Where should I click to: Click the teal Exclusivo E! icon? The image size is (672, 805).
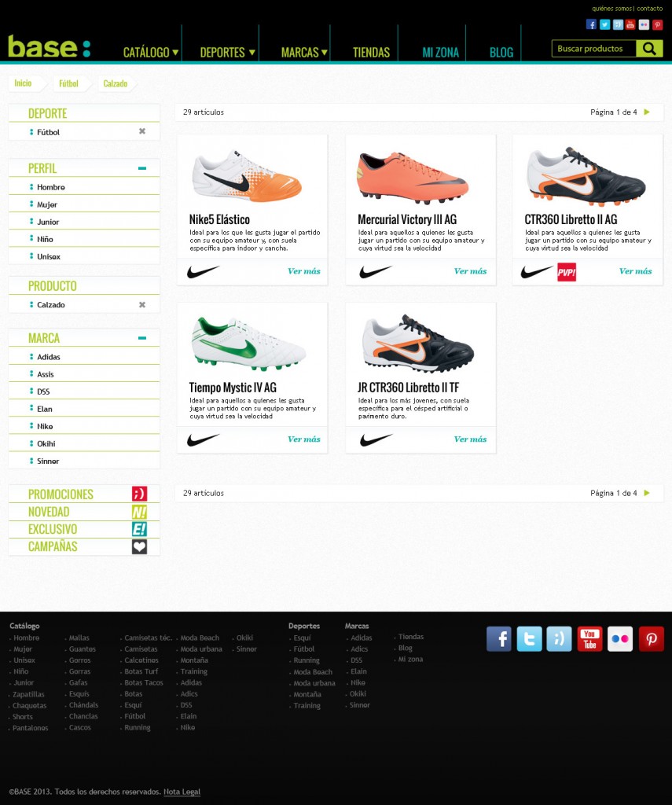pos(139,529)
